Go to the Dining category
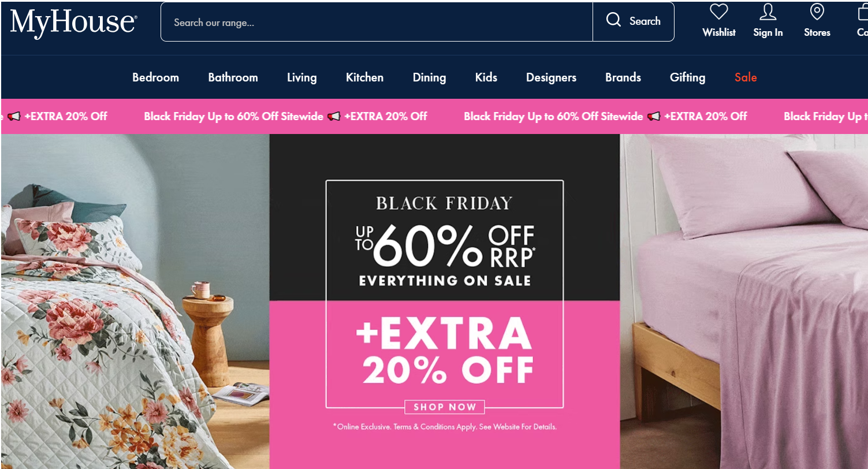The height and width of the screenshot is (469, 868). [429, 77]
